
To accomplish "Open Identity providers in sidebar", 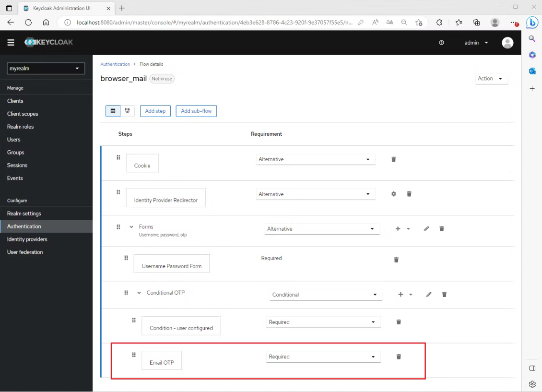I will point(27,239).
